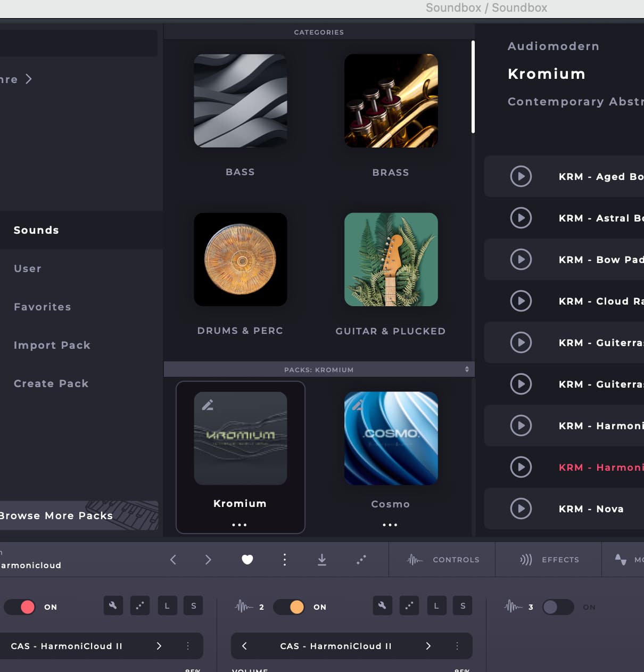The image size is (644, 672).
Task: Select the Cosmo pack cover
Action: 391,438
